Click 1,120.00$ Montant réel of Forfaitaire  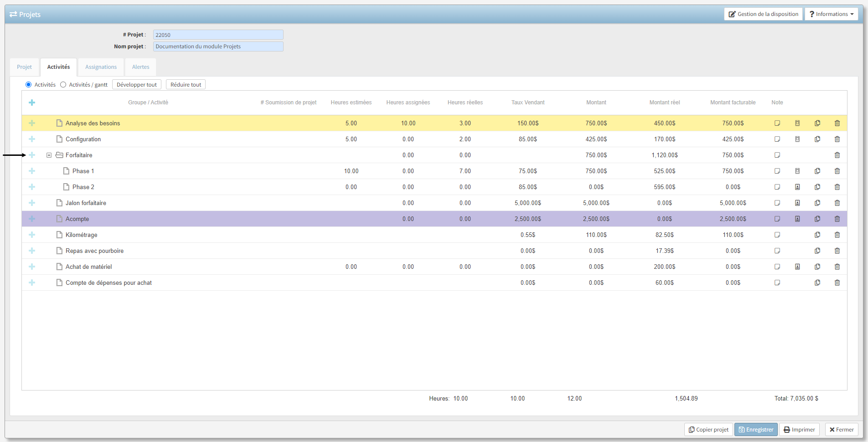(665, 155)
